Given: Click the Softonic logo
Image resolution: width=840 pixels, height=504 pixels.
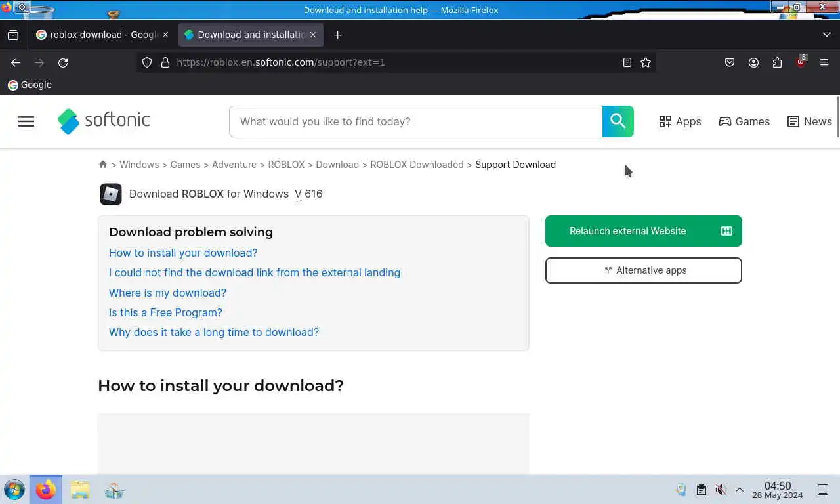Looking at the screenshot, I should (x=104, y=121).
